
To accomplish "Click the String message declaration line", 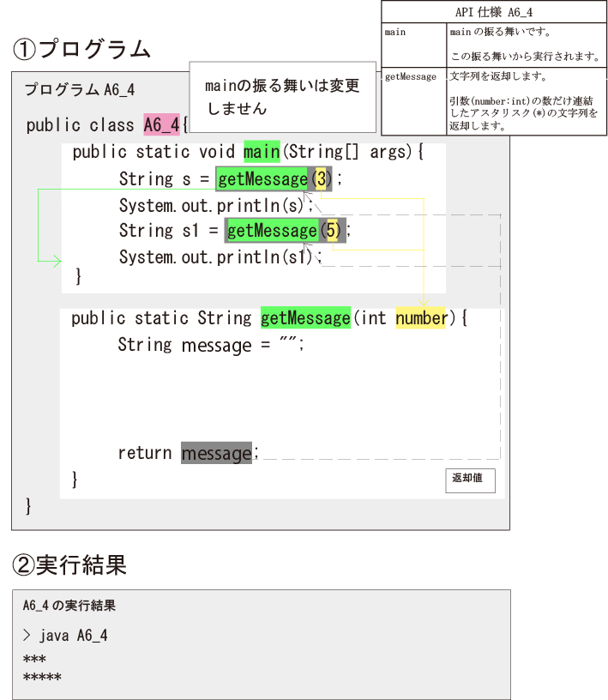I will point(211,345).
